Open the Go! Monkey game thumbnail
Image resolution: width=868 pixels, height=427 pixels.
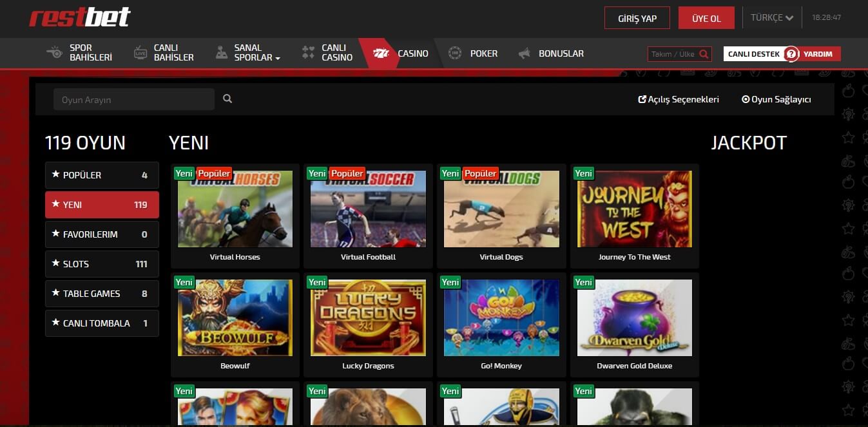tap(501, 318)
